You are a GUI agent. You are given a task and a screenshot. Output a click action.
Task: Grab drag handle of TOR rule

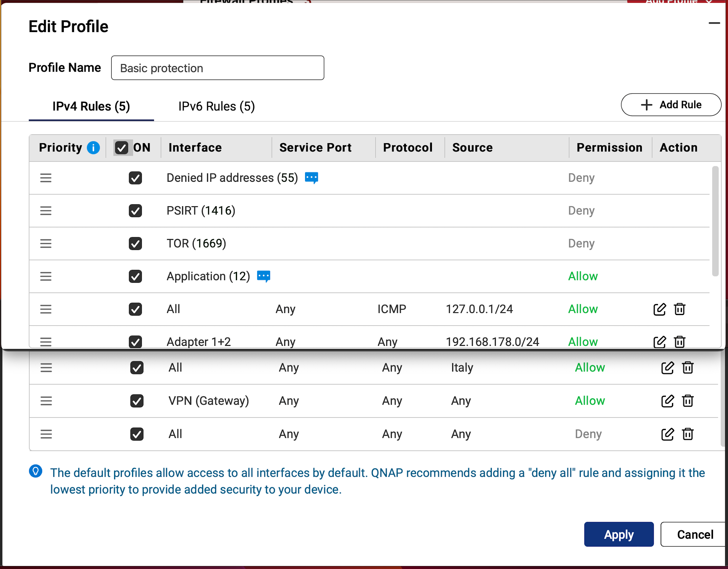coord(46,243)
